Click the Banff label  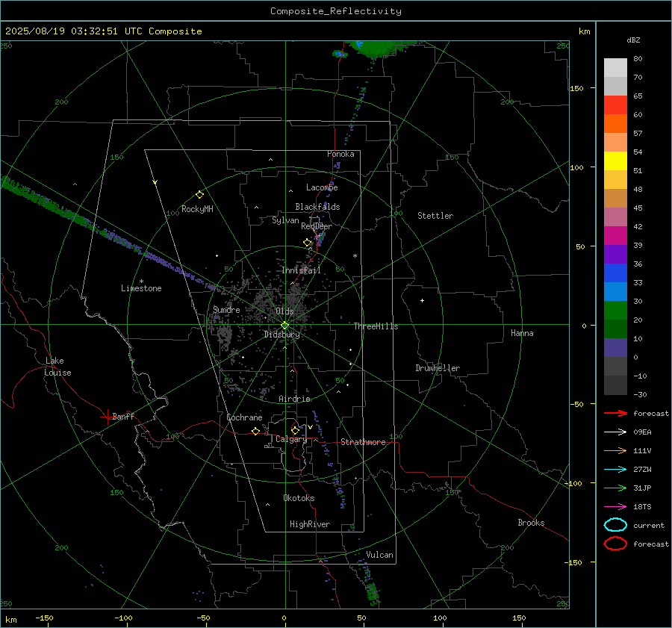(x=123, y=416)
